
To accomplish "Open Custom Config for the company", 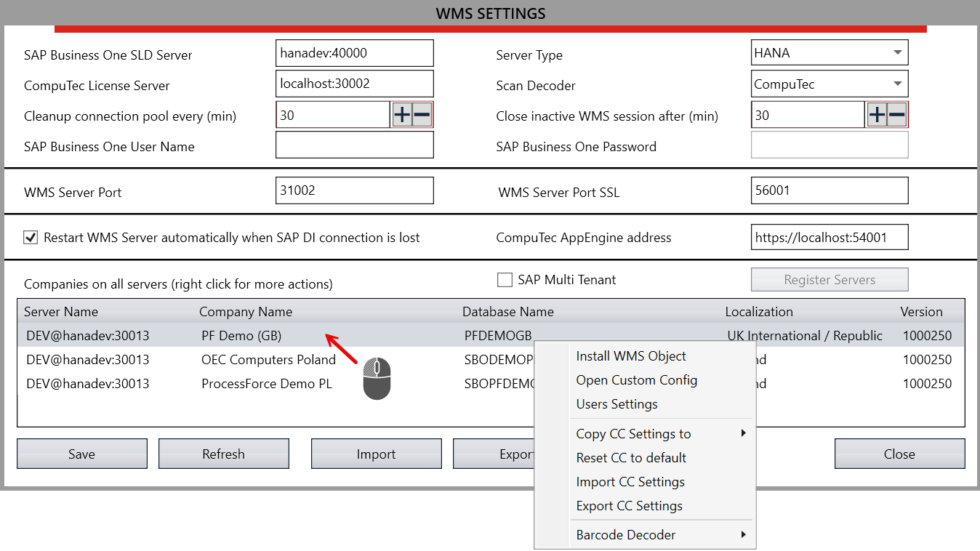I will pyautogui.click(x=636, y=379).
